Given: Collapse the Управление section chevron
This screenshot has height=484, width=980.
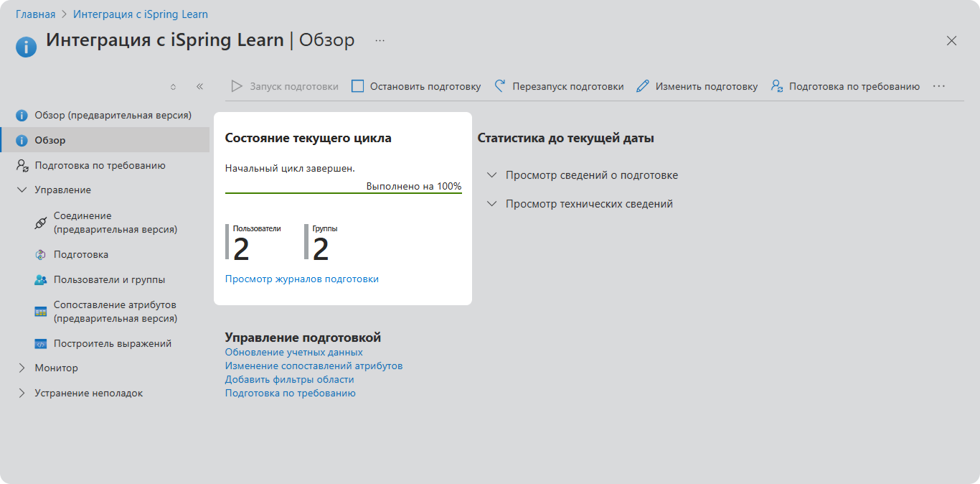Looking at the screenshot, I should [22, 190].
